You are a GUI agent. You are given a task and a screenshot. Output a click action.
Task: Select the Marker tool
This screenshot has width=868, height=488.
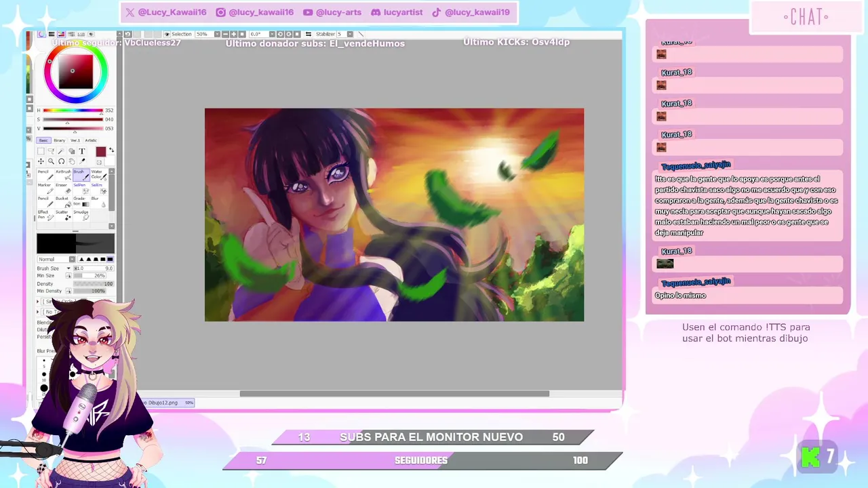coord(45,188)
